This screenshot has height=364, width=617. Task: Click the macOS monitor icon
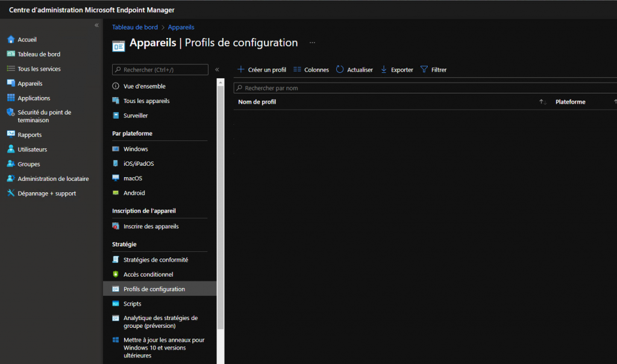click(116, 178)
